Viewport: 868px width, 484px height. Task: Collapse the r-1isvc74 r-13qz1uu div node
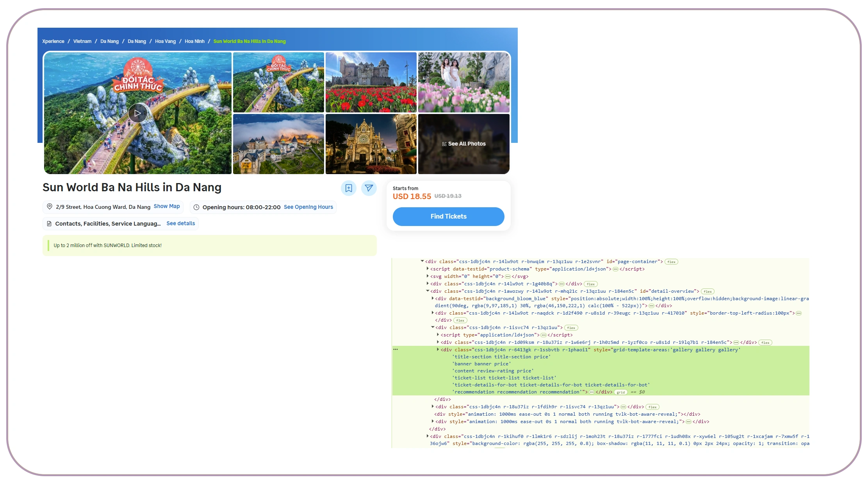433,327
